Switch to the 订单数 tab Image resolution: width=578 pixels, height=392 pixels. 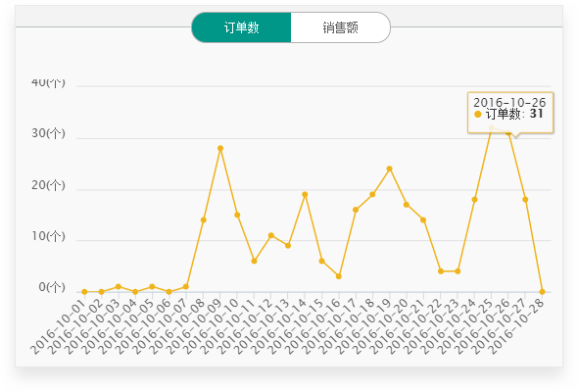coord(241,27)
